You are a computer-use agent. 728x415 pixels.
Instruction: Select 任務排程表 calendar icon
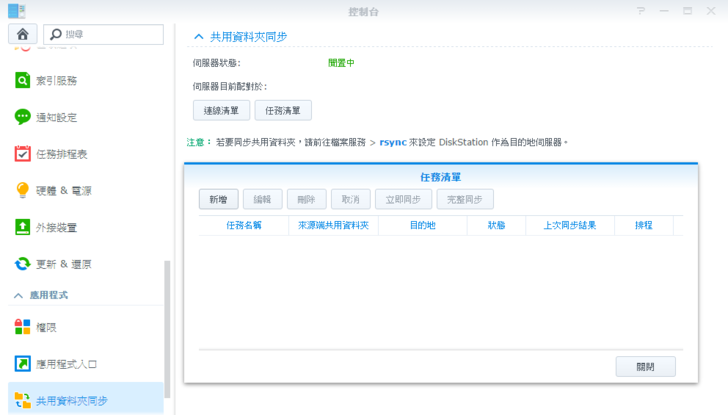(x=23, y=154)
